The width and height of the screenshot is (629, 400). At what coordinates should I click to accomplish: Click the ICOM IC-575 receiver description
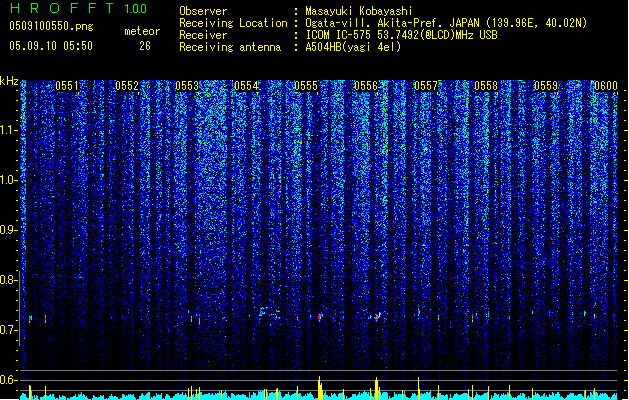(401, 35)
